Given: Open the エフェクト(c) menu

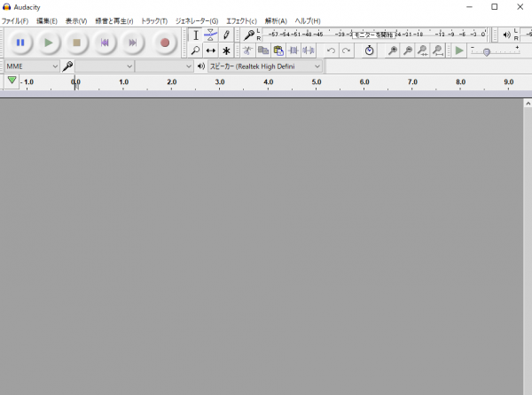Looking at the screenshot, I should (241, 20).
